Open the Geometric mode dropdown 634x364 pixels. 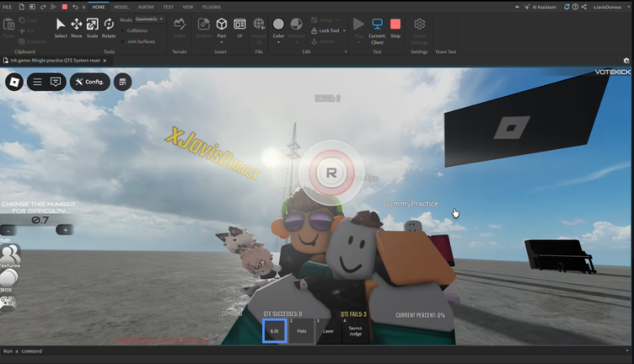point(150,19)
